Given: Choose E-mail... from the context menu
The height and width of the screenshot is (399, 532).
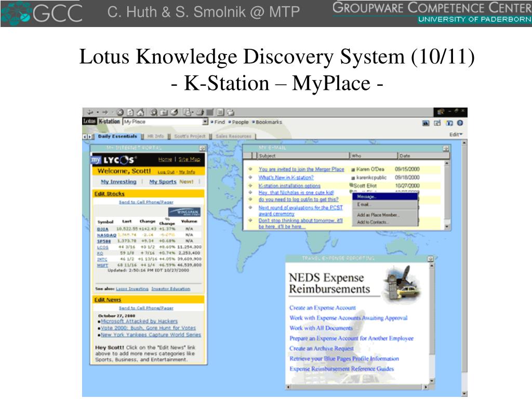Looking at the screenshot, I should click(x=385, y=205).
